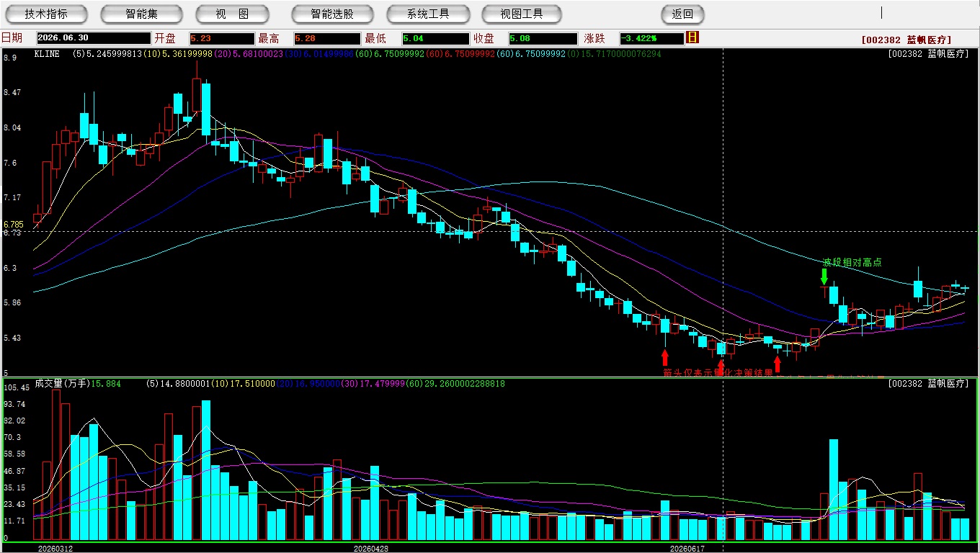
Task: Click the 6.785 price axis label
Action: pos(13,225)
